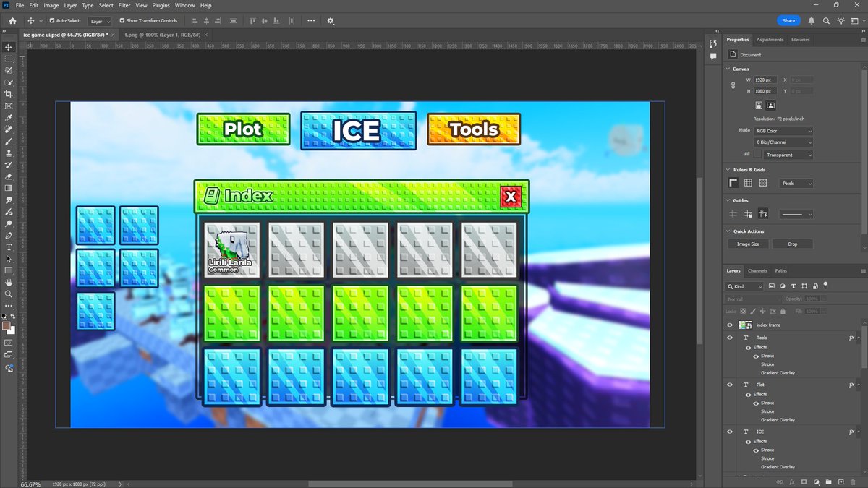Toggle Show Transform Controls checkbox
Screen dimensions: 868x488
tap(121, 21)
